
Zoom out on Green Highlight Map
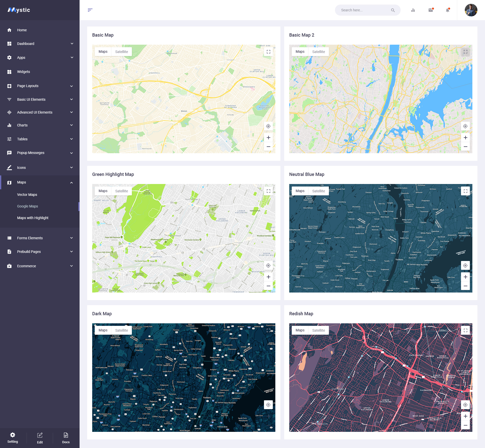(269, 286)
